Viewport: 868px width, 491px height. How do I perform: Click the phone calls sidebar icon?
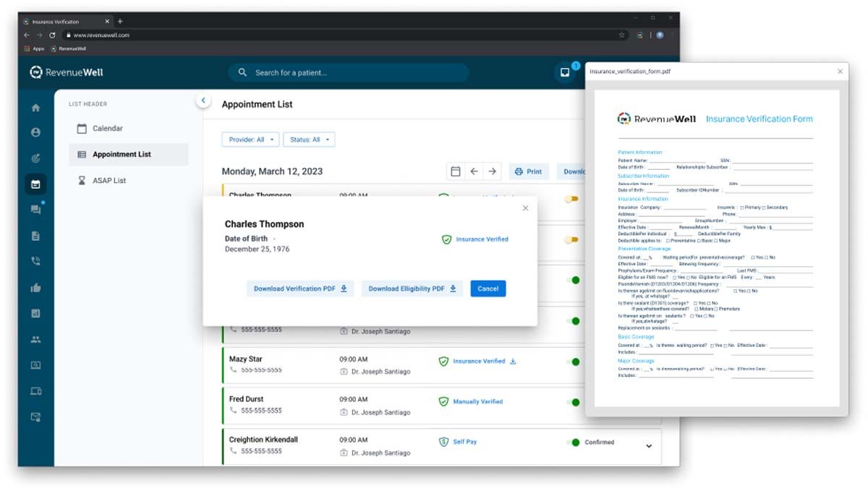[35, 262]
